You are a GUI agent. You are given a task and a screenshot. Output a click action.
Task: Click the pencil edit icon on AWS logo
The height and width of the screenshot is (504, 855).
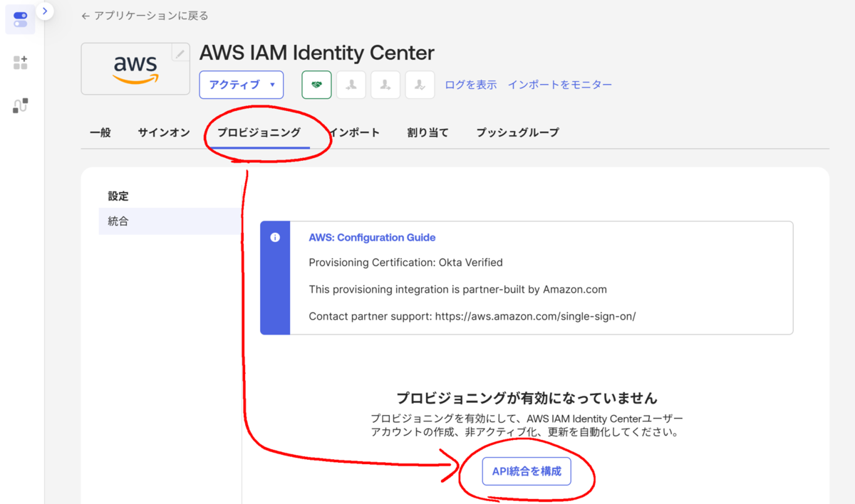click(x=180, y=53)
